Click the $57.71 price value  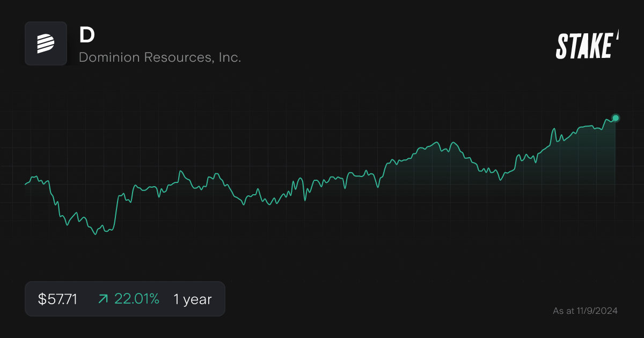(57, 299)
